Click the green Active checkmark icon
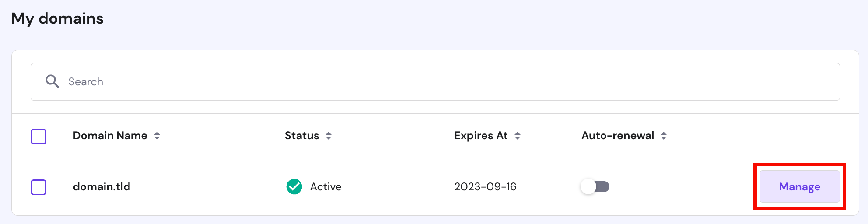 coord(294,187)
